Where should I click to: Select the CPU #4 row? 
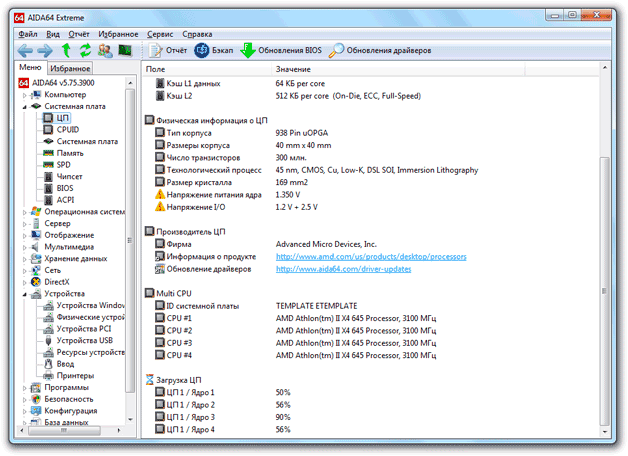(x=371, y=356)
